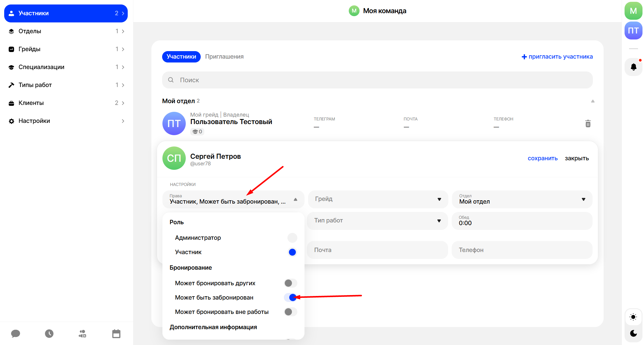This screenshot has height=345, width=644.
Task: Click the notification bell icon
Action: point(633,67)
